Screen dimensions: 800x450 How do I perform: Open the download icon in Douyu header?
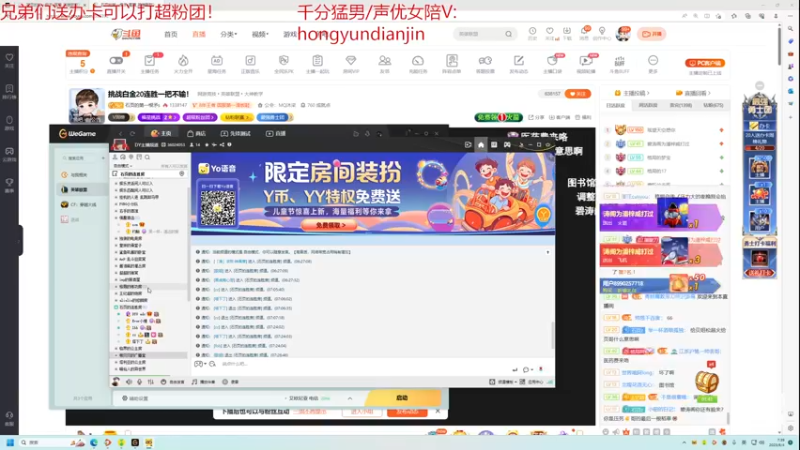click(x=567, y=33)
